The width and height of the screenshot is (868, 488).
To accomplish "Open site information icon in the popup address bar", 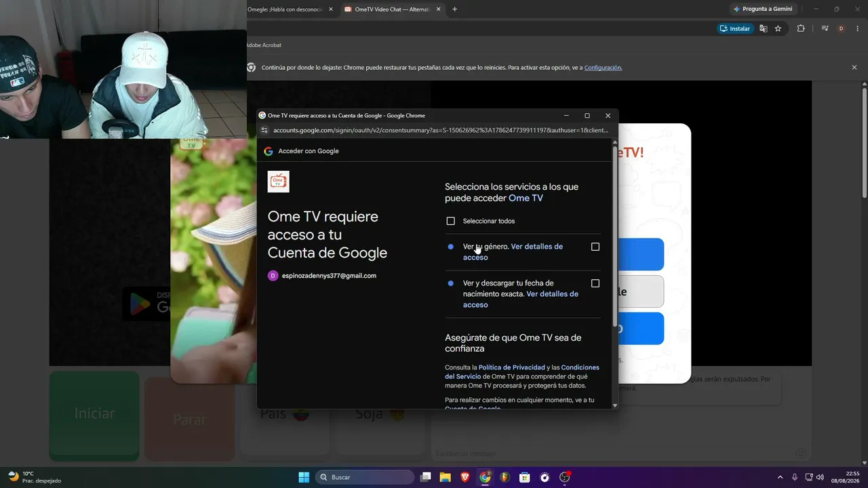I will [x=264, y=130].
